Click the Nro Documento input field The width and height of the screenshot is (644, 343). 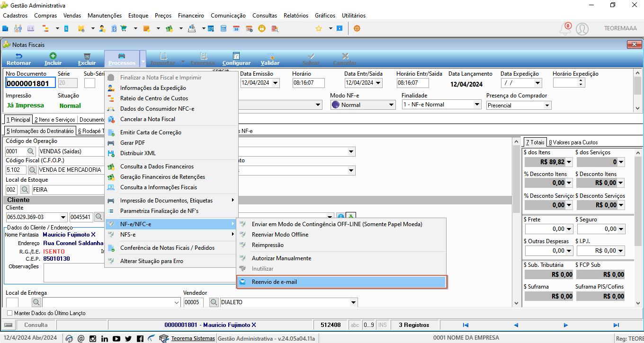[31, 83]
